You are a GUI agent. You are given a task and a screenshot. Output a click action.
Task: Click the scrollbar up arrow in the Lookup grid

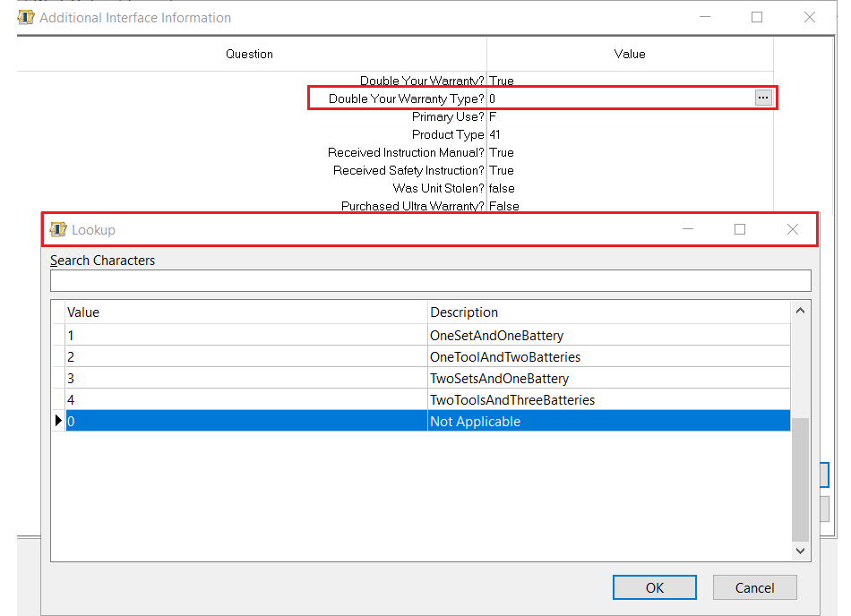[x=800, y=309]
